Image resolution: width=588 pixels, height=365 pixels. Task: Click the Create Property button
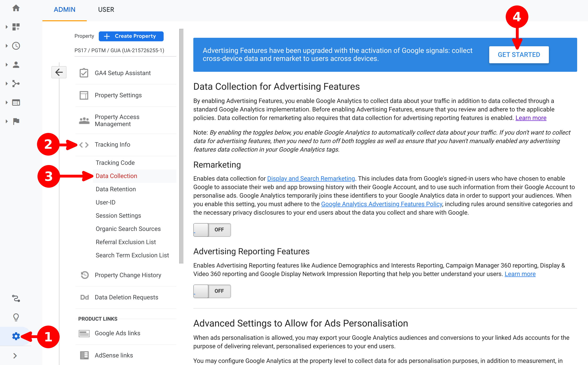(131, 36)
